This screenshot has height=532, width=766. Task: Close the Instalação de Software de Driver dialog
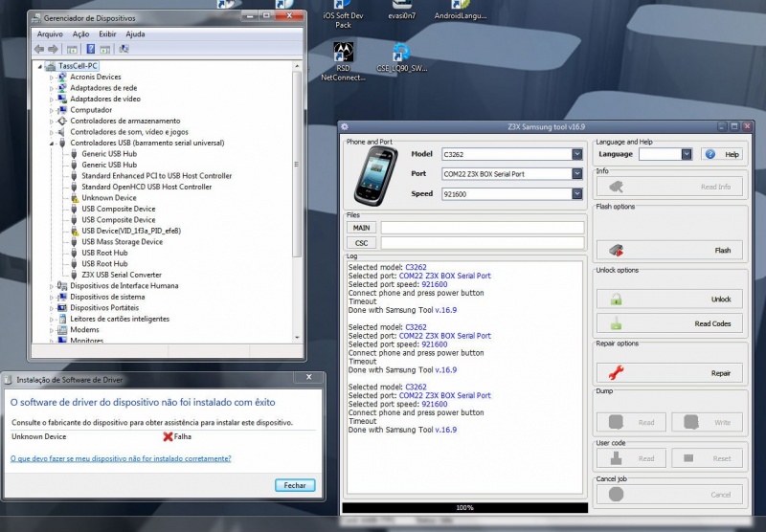[x=308, y=377]
